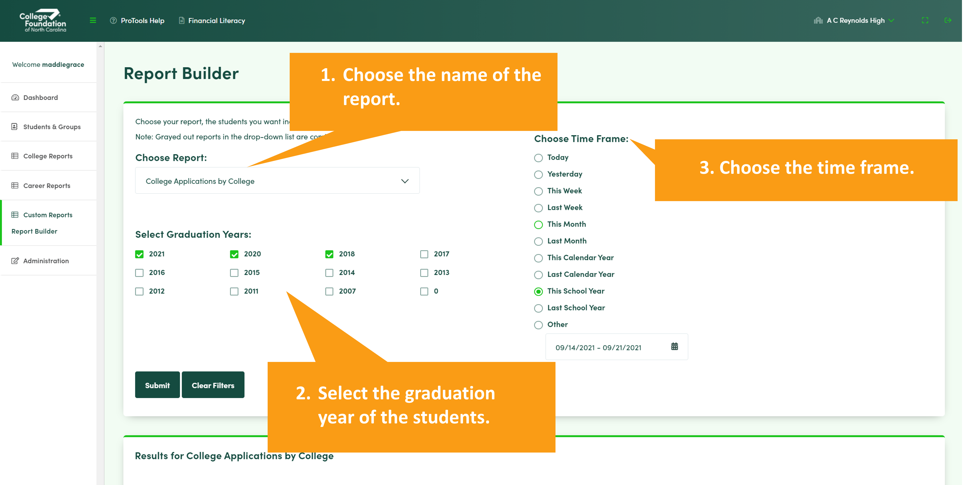980x485 pixels.
Task: Select This Calendar Year time frame
Action: click(538, 259)
